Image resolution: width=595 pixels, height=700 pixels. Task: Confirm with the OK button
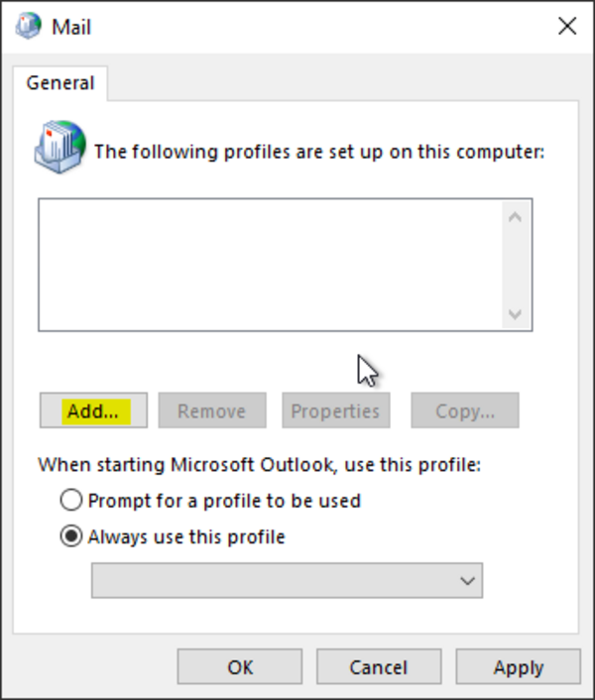(240, 667)
